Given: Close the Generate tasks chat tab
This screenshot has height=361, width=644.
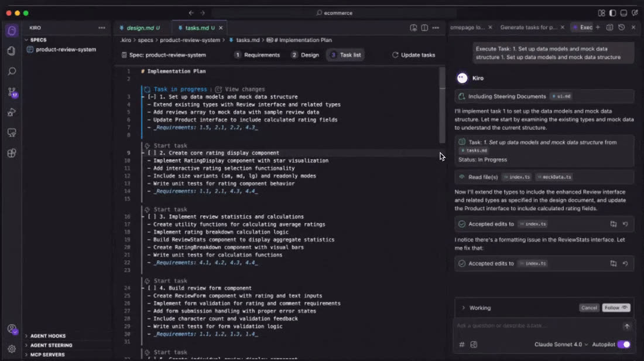Looking at the screenshot, I should tap(562, 28).
